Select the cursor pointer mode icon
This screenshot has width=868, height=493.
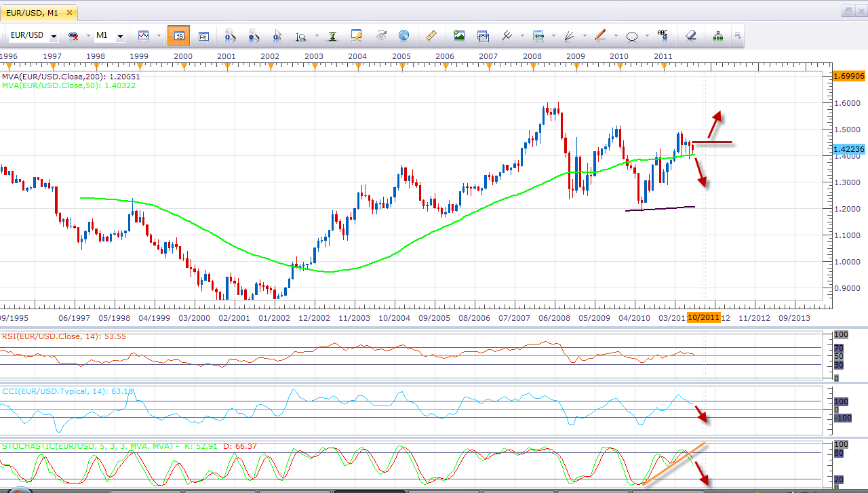coord(277,36)
